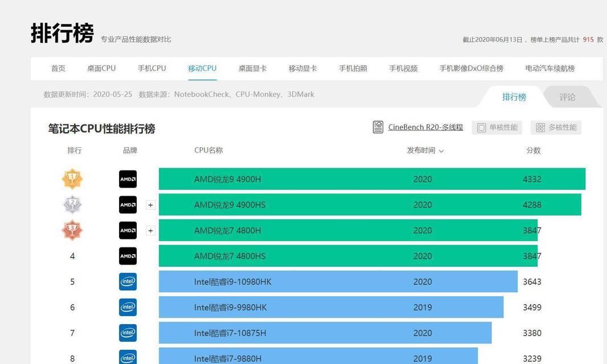Click AMD logo beside 锐龙7 4800H
This screenshot has height=364, width=607.
tap(128, 230)
